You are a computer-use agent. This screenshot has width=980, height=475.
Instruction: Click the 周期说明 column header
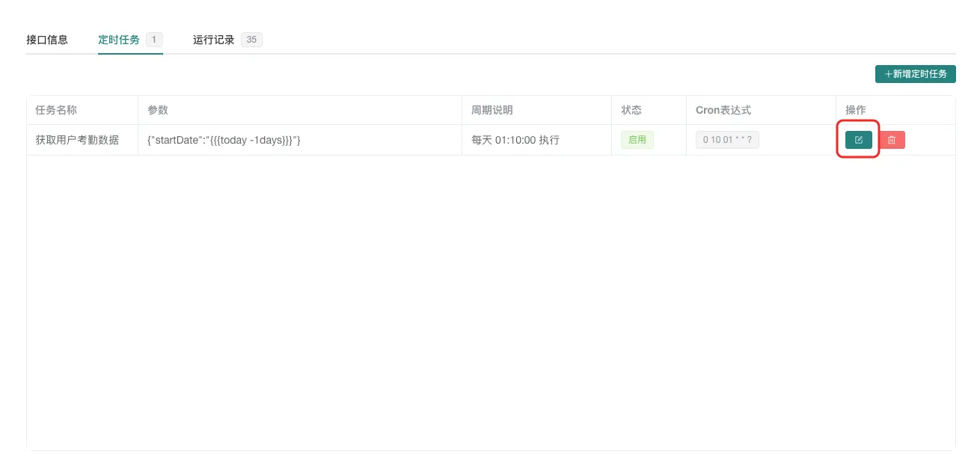[491, 110]
